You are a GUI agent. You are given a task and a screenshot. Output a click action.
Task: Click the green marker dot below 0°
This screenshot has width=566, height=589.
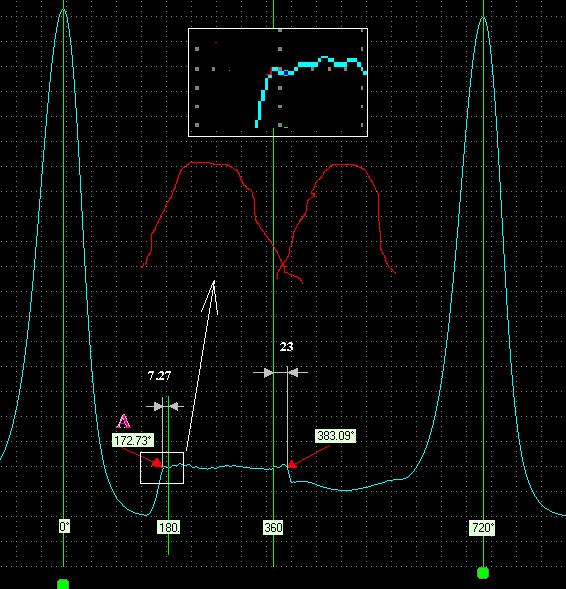(x=63, y=584)
